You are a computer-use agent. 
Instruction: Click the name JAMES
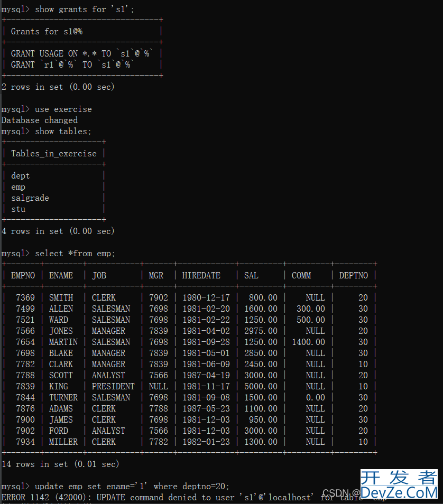pos(61,420)
